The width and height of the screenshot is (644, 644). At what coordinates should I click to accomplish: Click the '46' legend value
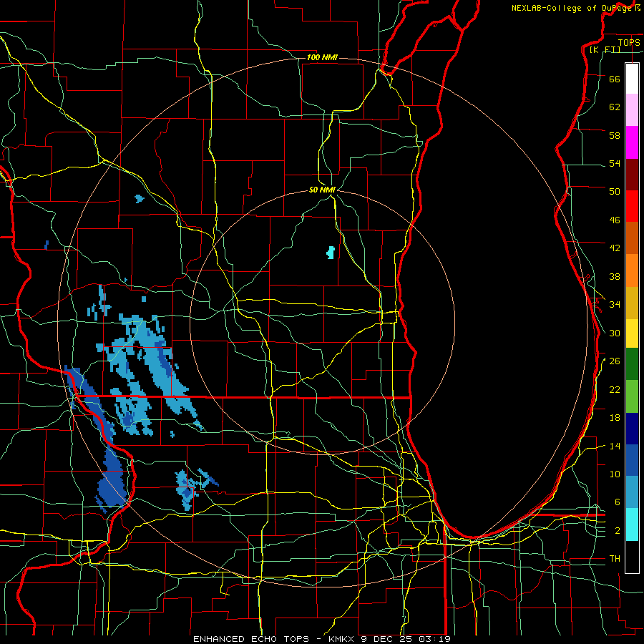[615, 220]
